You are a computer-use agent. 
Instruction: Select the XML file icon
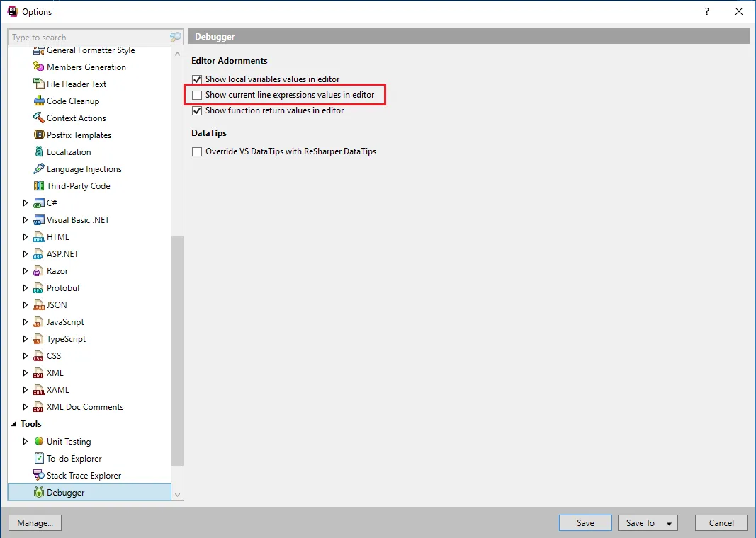(x=38, y=373)
